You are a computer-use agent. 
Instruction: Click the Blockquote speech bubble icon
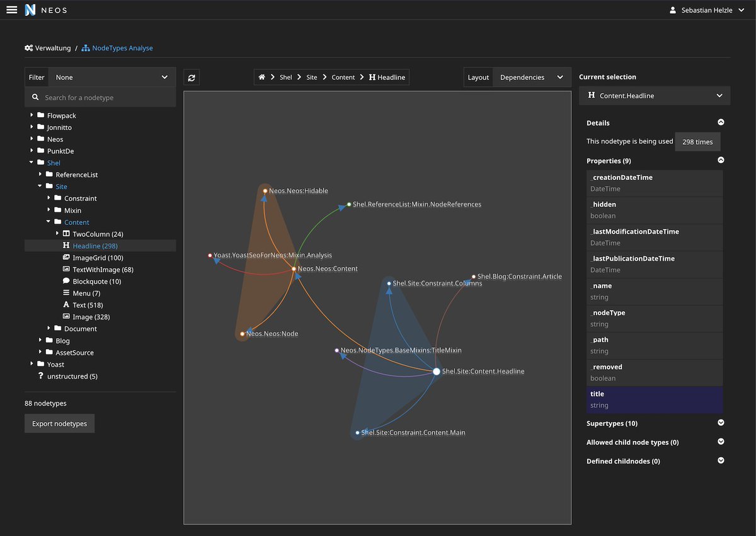coord(66,282)
